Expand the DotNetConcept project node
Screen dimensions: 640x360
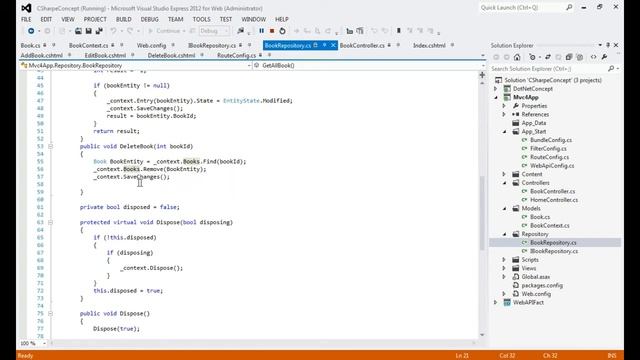(496, 89)
